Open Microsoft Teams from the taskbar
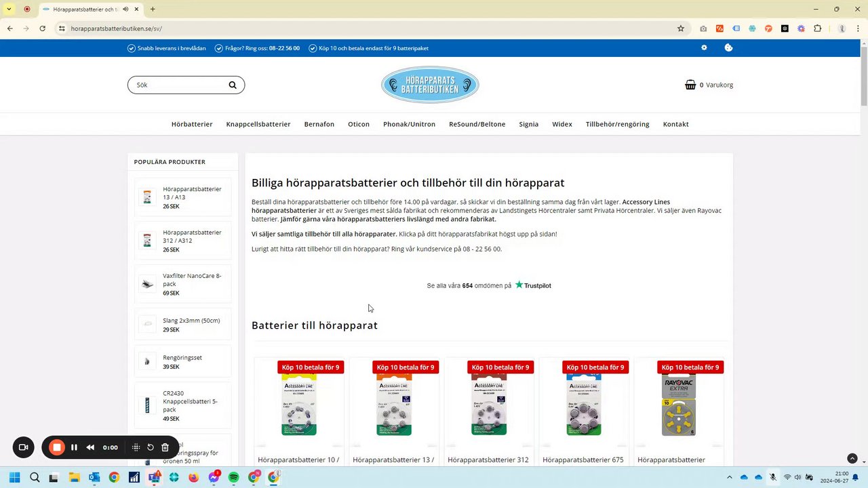Screen dimensions: 868x488 (154, 477)
